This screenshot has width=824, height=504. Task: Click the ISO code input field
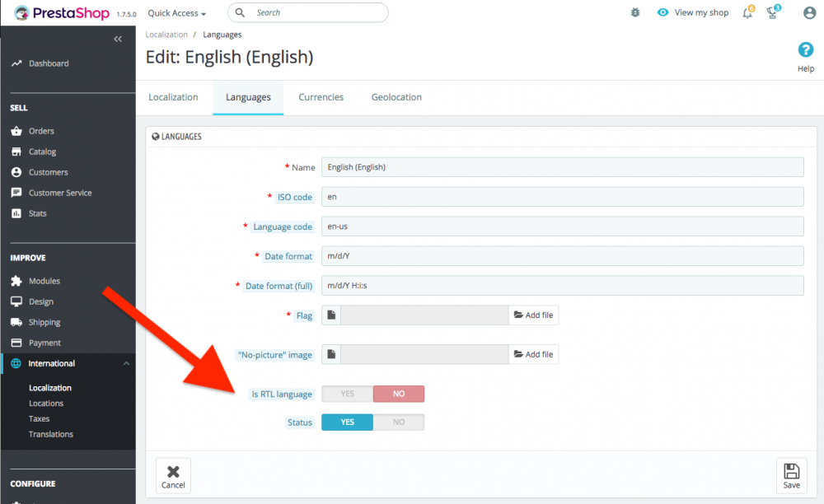click(562, 197)
